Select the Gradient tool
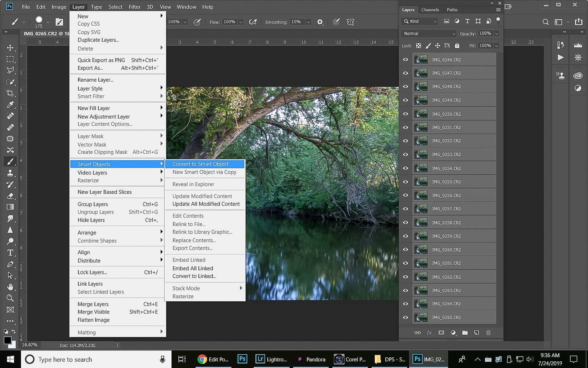 tap(10, 207)
